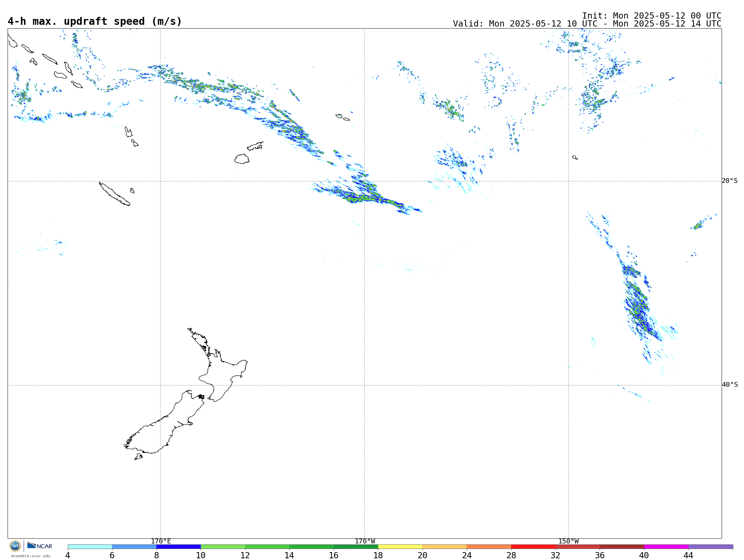Click the 170°E longitude label
Viewport: 744px width, 560px height.
pyautogui.click(x=161, y=541)
